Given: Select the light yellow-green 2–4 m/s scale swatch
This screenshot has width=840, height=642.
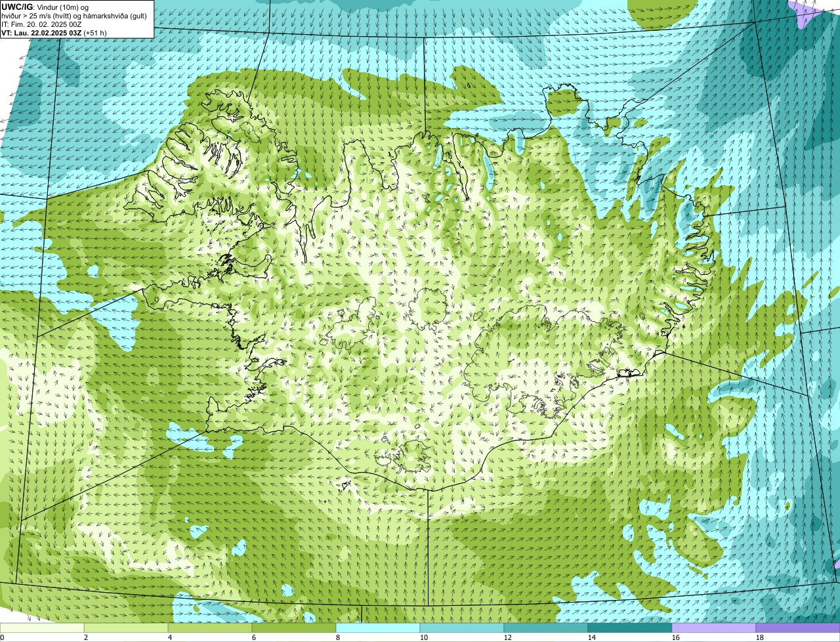Looking at the screenshot, I should (x=126, y=628).
